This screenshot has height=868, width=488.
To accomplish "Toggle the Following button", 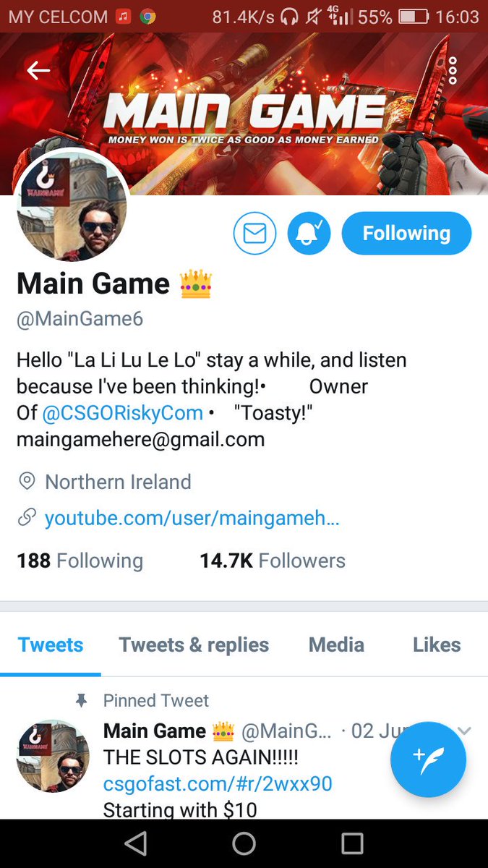I will (x=406, y=233).
